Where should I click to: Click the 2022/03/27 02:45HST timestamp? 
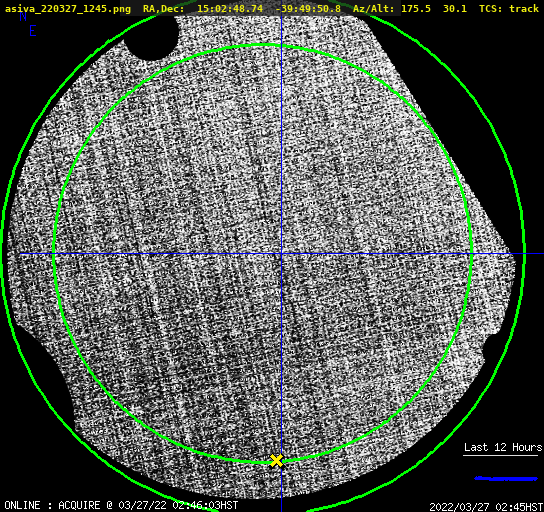[486, 507]
